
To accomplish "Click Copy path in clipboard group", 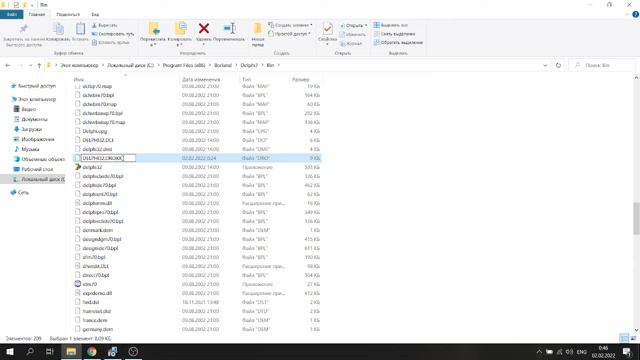I will click(x=113, y=34).
